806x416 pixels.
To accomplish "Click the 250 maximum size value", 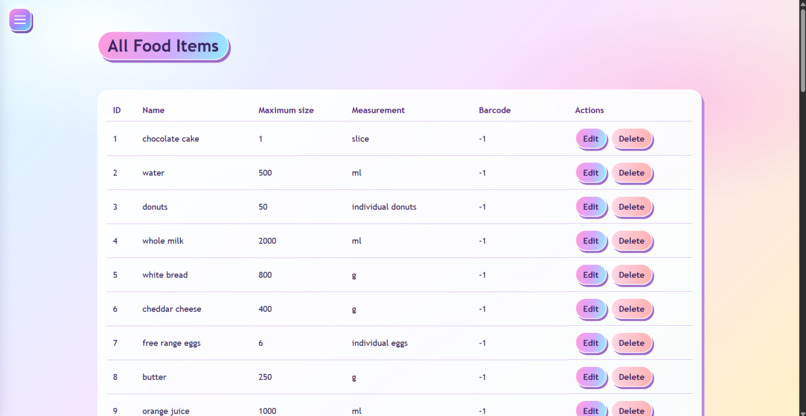I will click(x=265, y=377).
